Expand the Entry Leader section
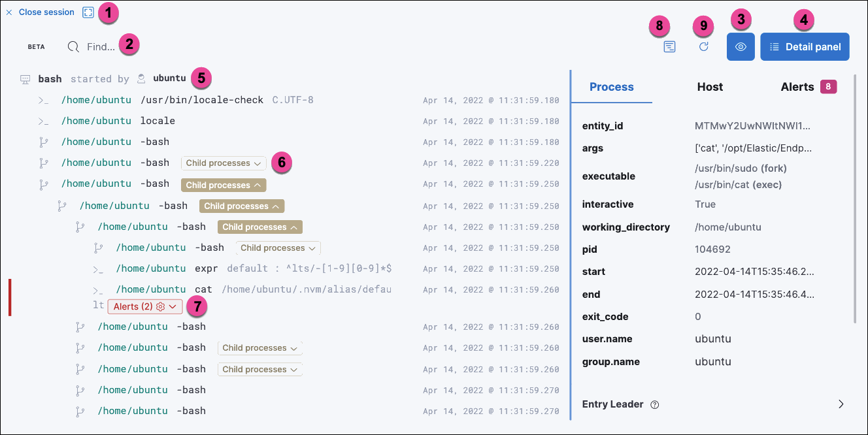Image resolution: width=868 pixels, height=435 pixels. tap(841, 404)
